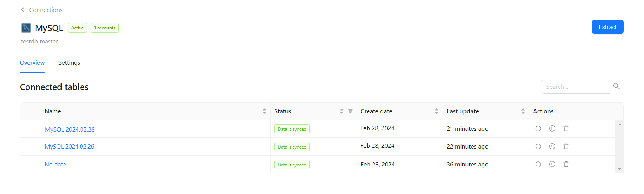Pause sync for the No date table
The image size is (644, 194).
point(552,164)
